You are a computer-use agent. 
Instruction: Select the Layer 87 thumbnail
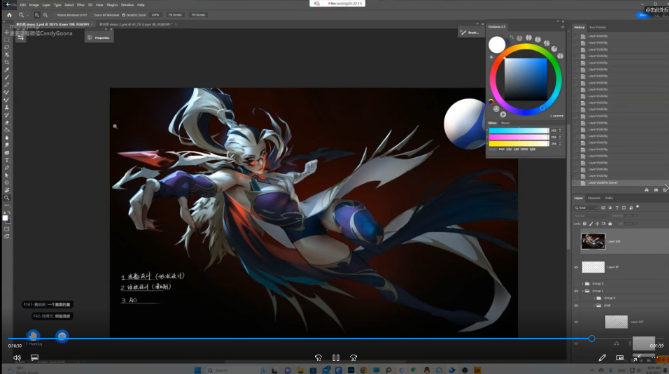(593, 267)
